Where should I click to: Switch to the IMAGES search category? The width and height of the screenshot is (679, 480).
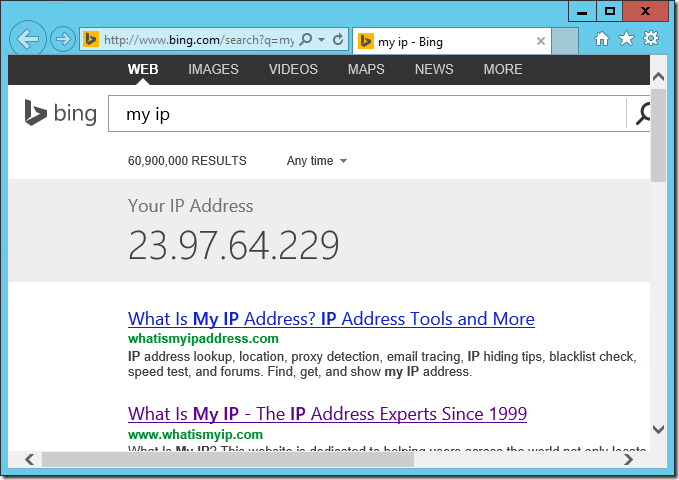213,69
